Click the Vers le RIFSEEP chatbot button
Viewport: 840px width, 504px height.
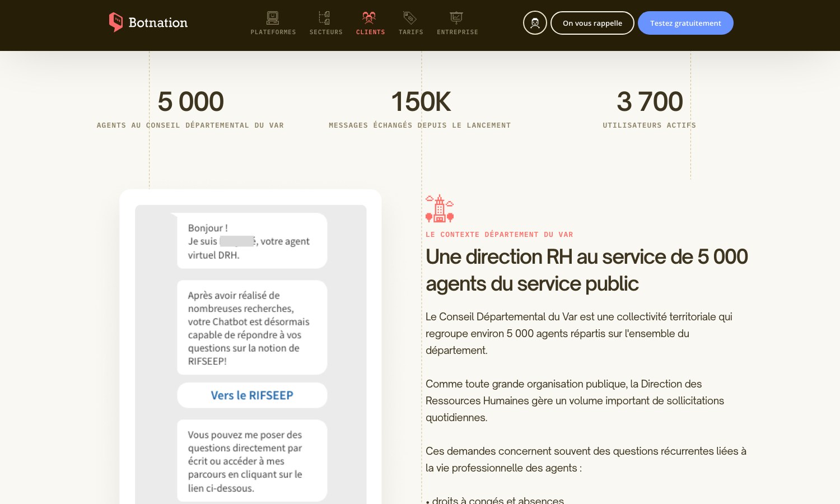pyautogui.click(x=252, y=395)
